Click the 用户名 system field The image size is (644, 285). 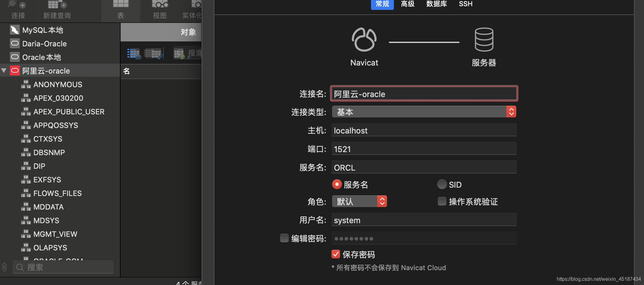coord(424,220)
